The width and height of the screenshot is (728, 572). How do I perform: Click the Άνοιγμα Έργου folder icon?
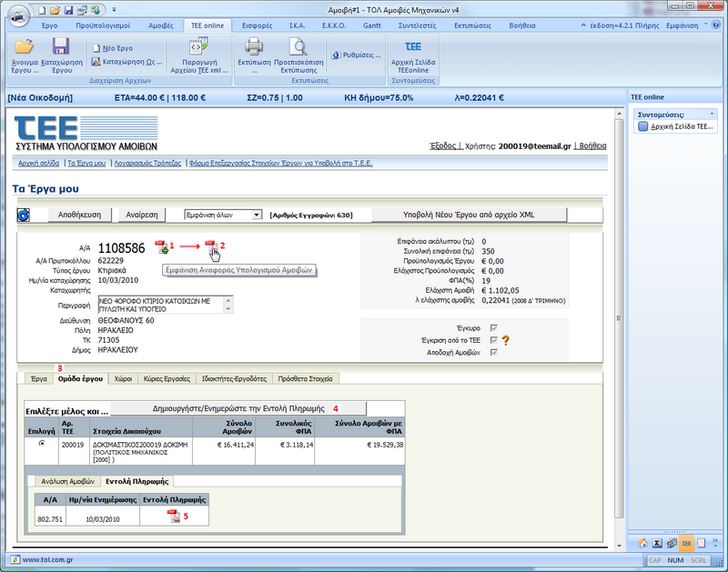[25, 47]
